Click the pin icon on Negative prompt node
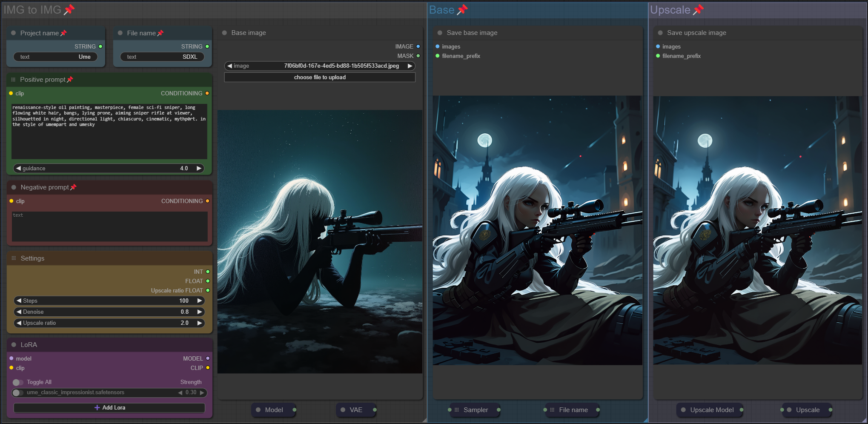This screenshot has width=868, height=424. 73,187
